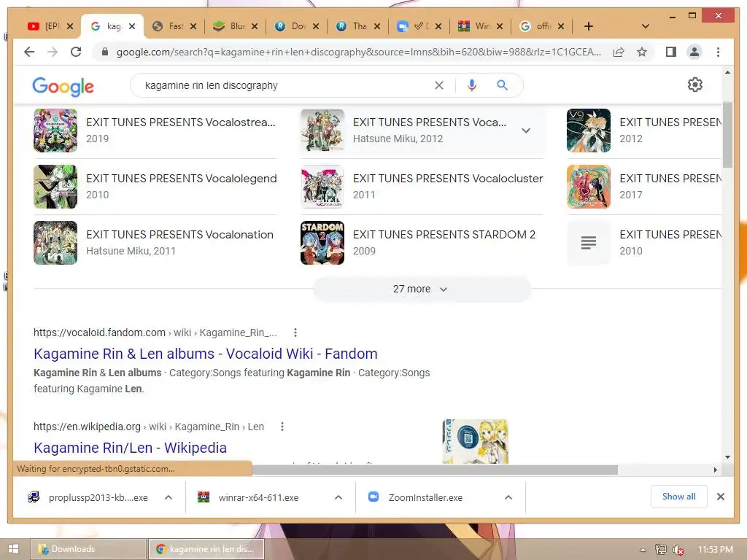The image size is (747, 560).
Task: Switch to the BlueStacks tab
Action: [x=236, y=26]
